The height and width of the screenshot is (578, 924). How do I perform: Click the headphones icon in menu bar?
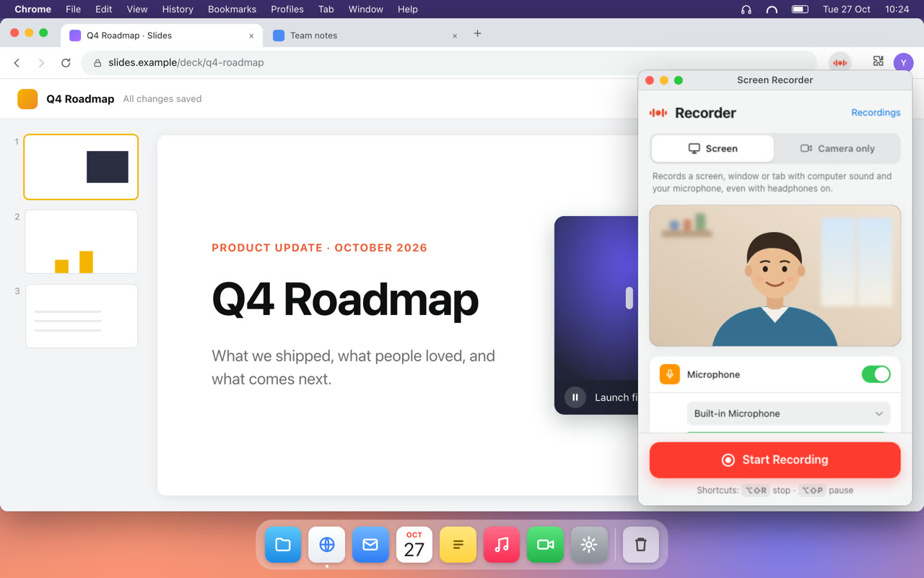746,9
